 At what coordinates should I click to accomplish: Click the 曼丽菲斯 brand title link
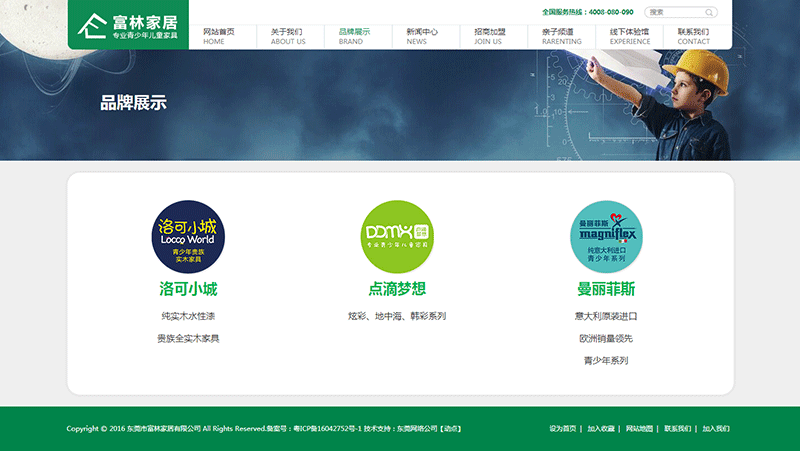(x=606, y=289)
